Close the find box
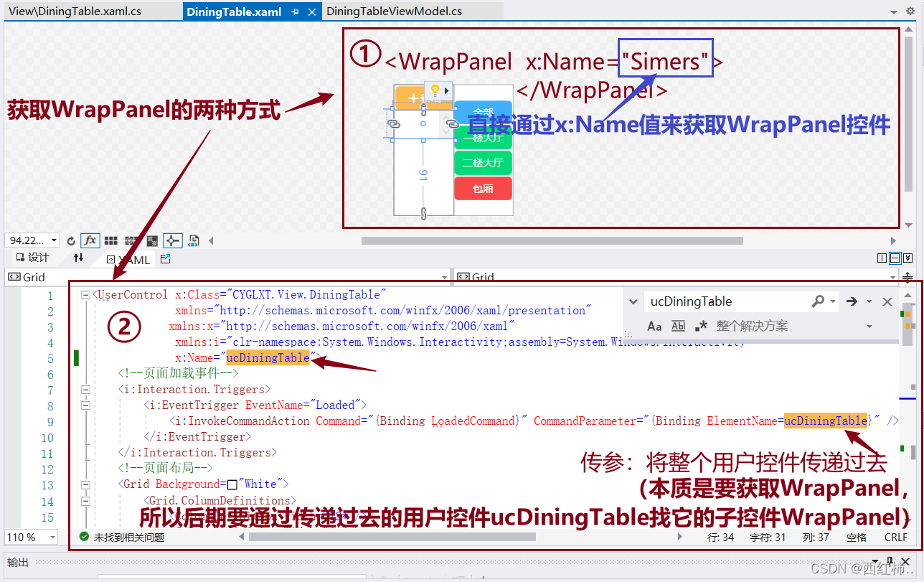This screenshot has width=924, height=582. point(887,301)
